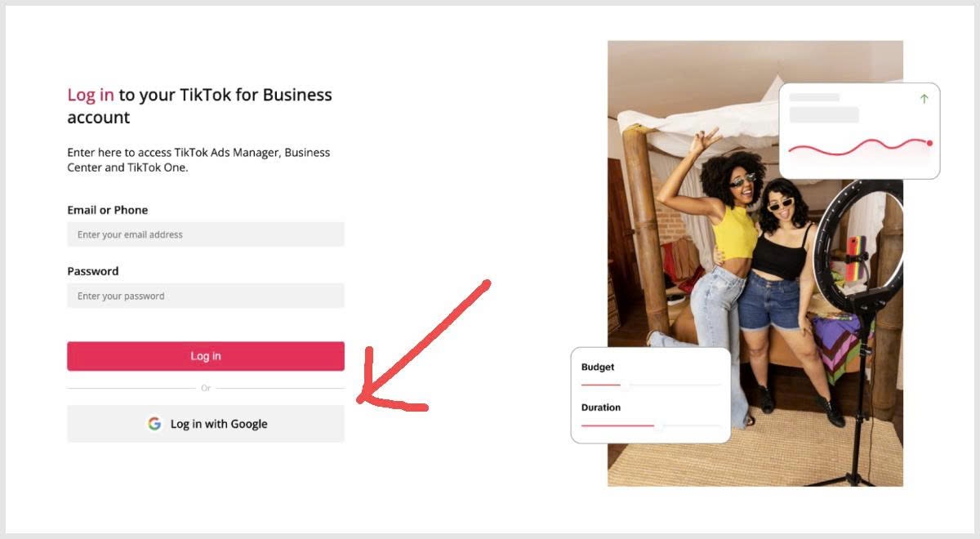Click the red trend line chart card

click(859, 131)
